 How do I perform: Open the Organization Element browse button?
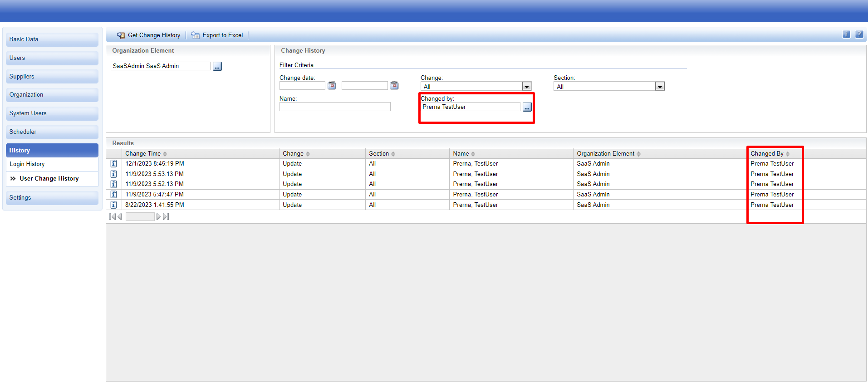pos(217,66)
